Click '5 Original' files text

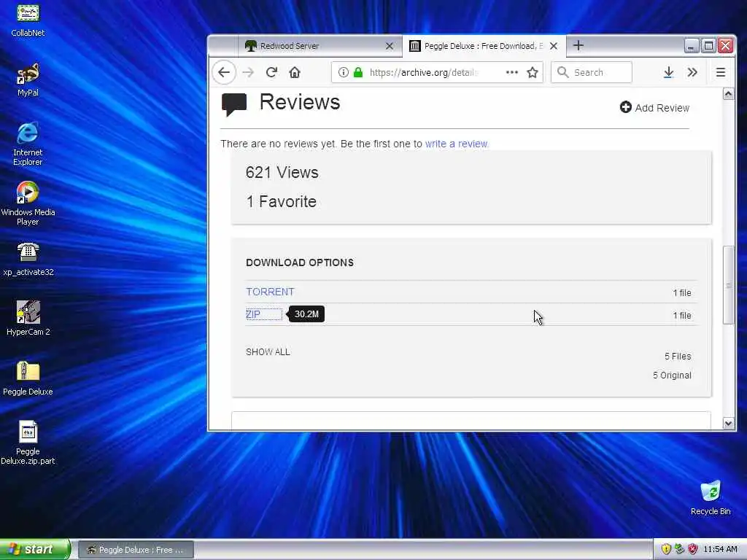pos(672,376)
